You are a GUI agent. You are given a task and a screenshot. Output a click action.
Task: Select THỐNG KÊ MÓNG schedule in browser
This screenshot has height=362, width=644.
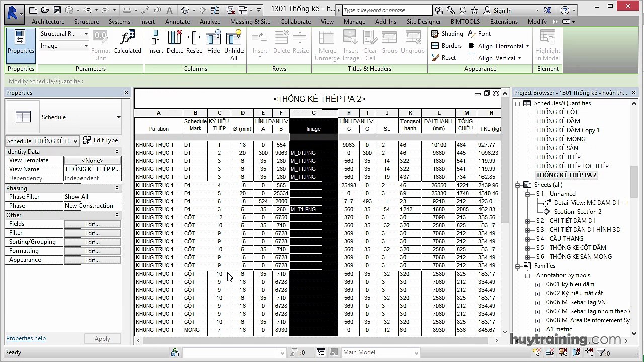560,139
